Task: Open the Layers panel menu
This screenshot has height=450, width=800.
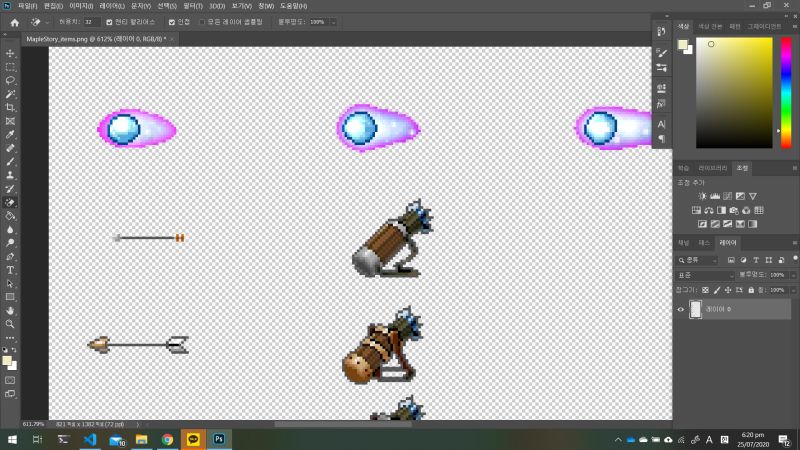Action: [794, 243]
